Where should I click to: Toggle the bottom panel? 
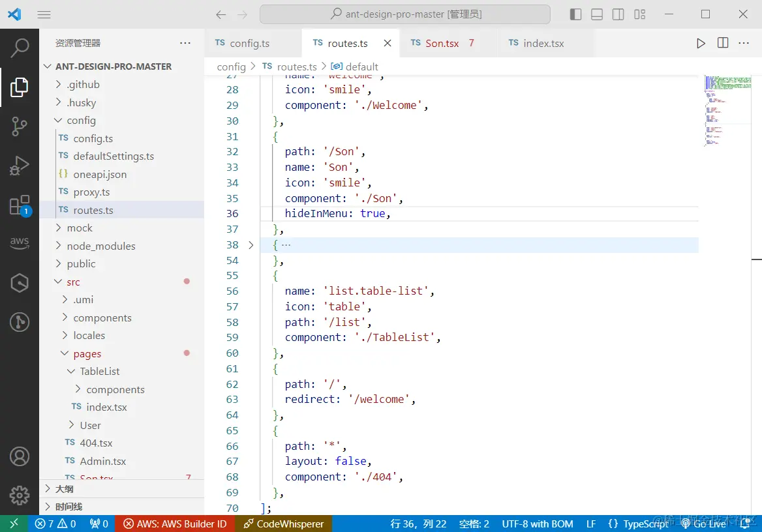point(597,14)
